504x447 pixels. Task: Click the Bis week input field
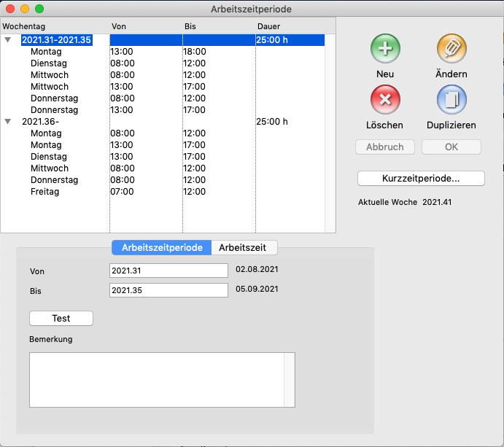click(x=168, y=290)
